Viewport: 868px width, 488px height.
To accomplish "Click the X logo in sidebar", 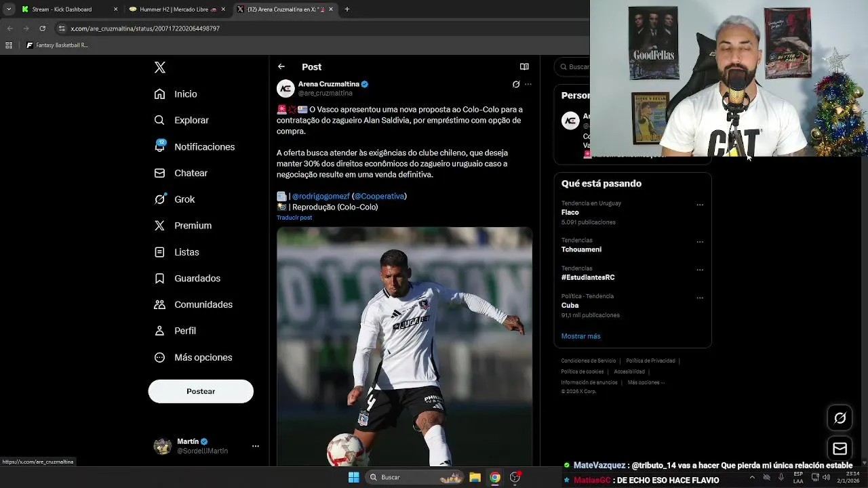I will click(160, 67).
